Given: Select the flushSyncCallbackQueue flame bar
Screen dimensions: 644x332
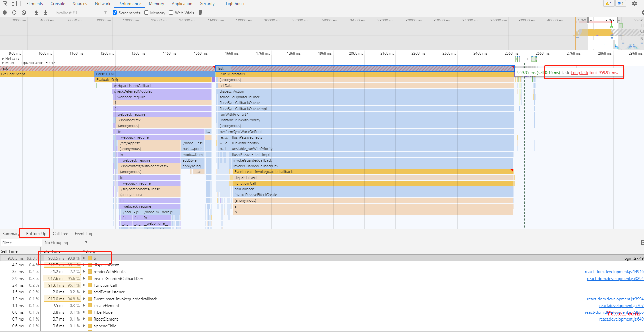Looking at the screenshot, I should pos(366,103).
